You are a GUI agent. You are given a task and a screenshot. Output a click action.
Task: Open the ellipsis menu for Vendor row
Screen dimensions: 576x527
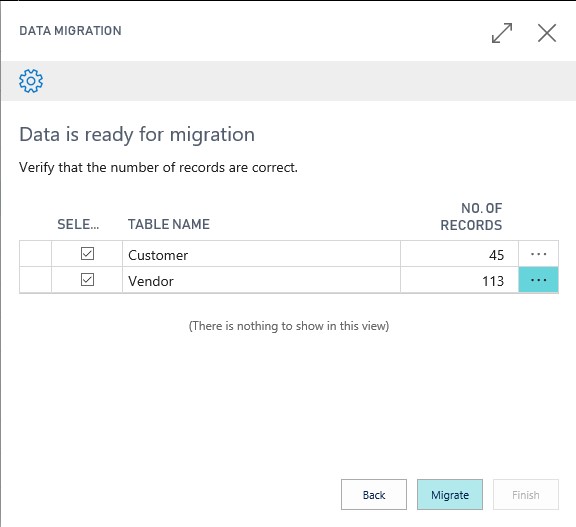pyautogui.click(x=538, y=280)
